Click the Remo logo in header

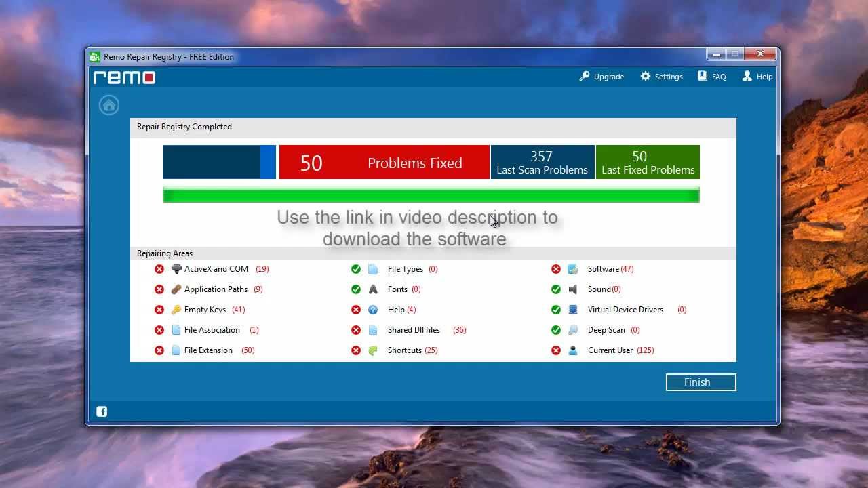tap(124, 77)
